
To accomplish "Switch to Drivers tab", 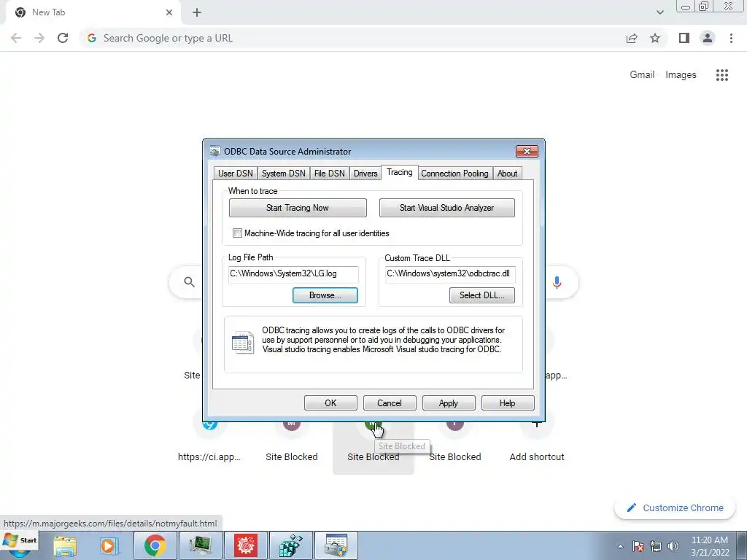I will tap(365, 174).
